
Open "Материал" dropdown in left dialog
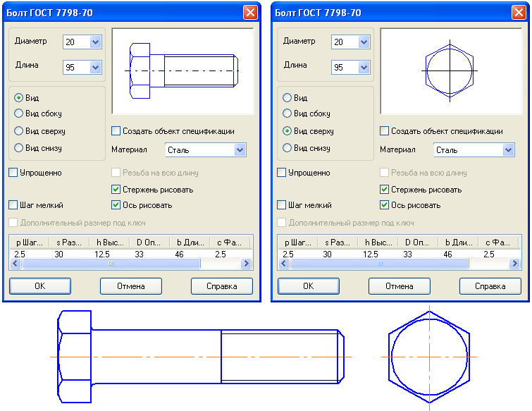click(240, 150)
